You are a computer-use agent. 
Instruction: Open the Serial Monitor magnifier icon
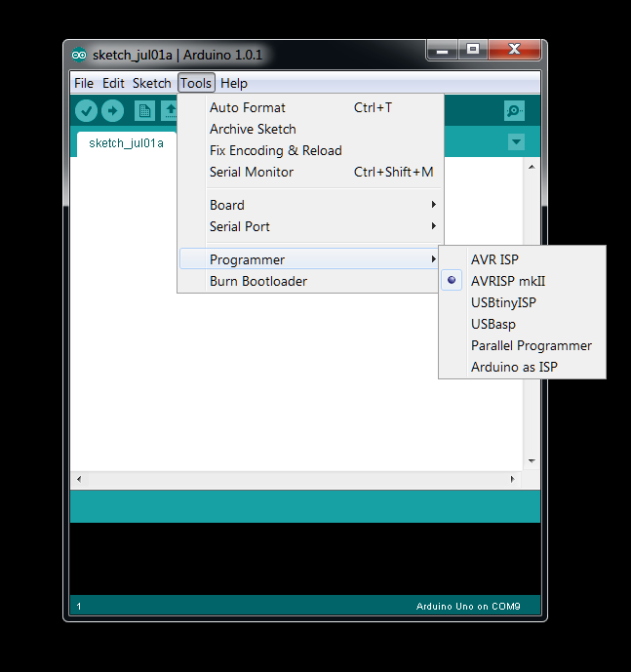tap(514, 111)
